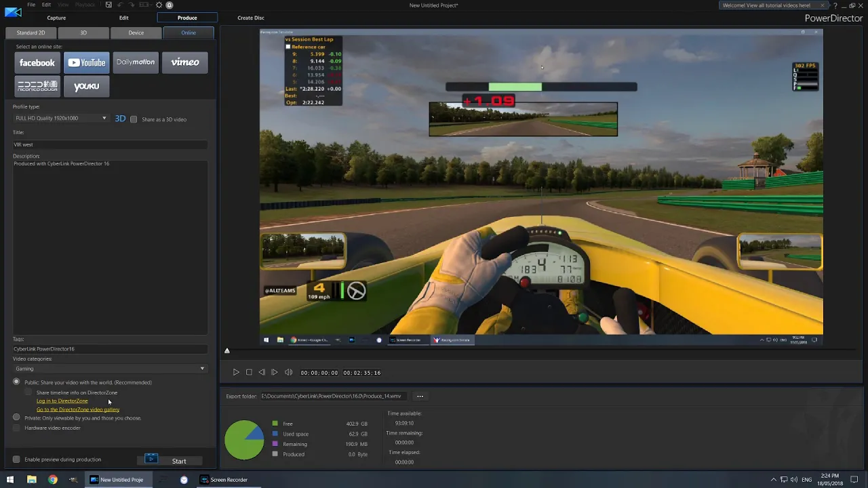Click Log in to DirectorZone link

coord(62,401)
